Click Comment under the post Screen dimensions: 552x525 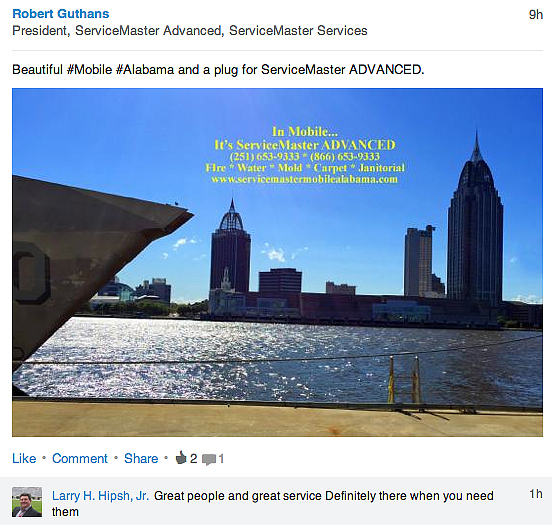(x=80, y=458)
